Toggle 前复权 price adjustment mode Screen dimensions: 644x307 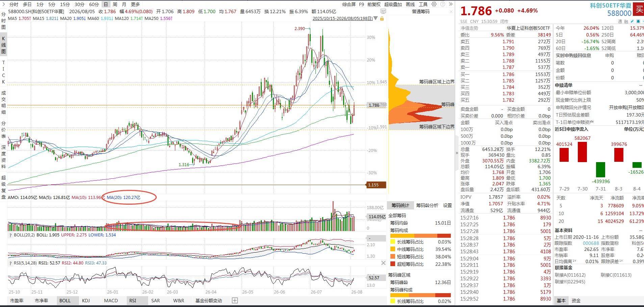point(374,4)
